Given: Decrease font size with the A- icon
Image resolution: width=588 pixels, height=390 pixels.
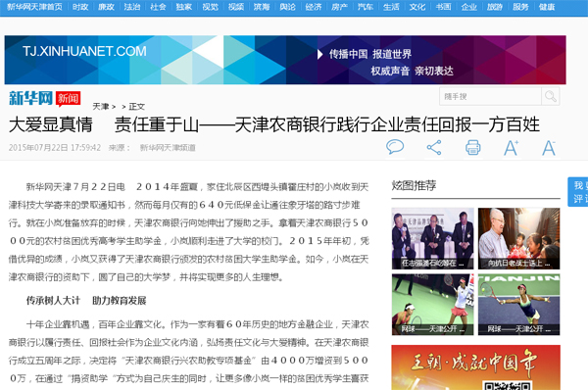Looking at the screenshot, I should pyautogui.click(x=549, y=148).
